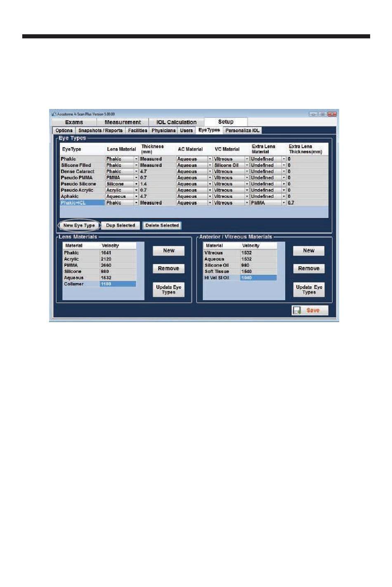This screenshot has height=587, width=392.
Task: Open Extra Lens Material dropdown for Dense Cataract
Action: pyautogui.click(x=284, y=171)
